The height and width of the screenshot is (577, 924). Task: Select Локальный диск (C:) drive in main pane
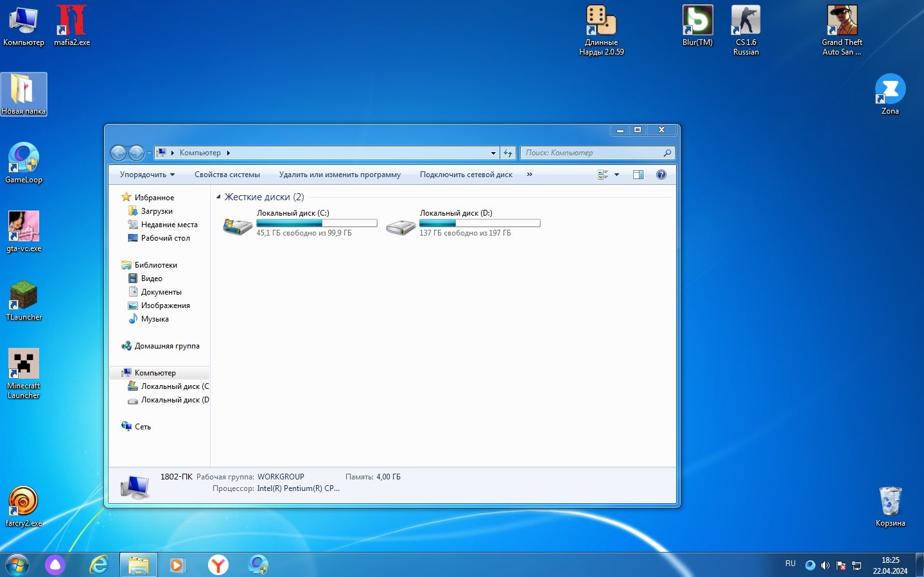point(300,223)
